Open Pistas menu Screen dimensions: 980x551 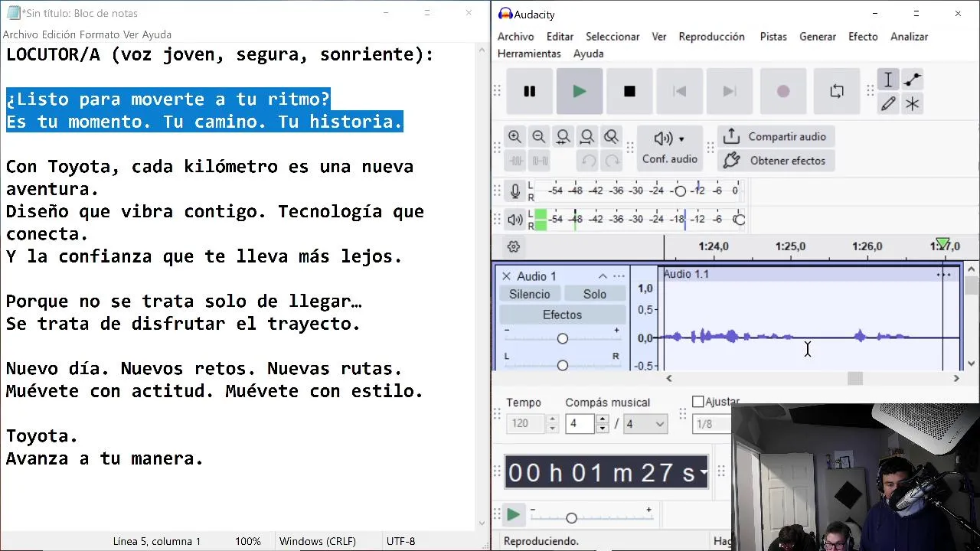[x=773, y=37]
